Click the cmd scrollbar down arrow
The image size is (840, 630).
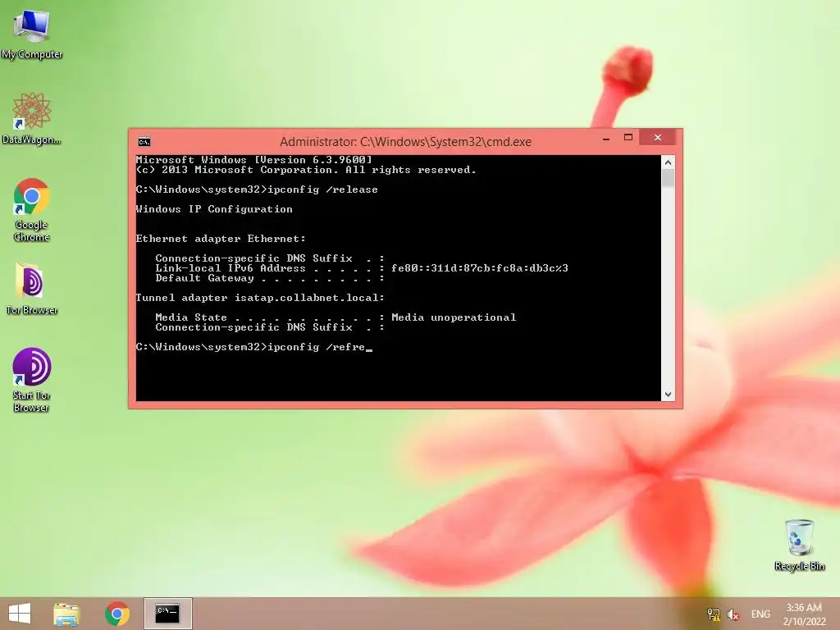[x=668, y=395]
